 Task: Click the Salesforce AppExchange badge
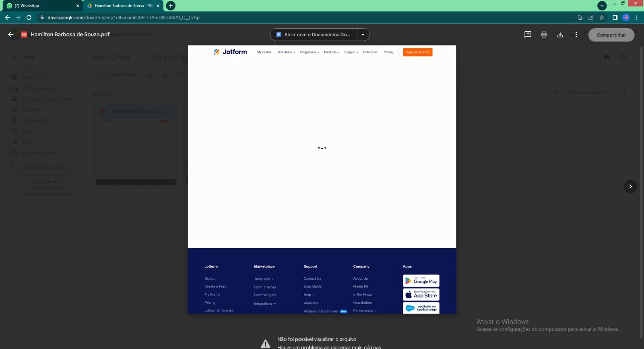(x=421, y=308)
